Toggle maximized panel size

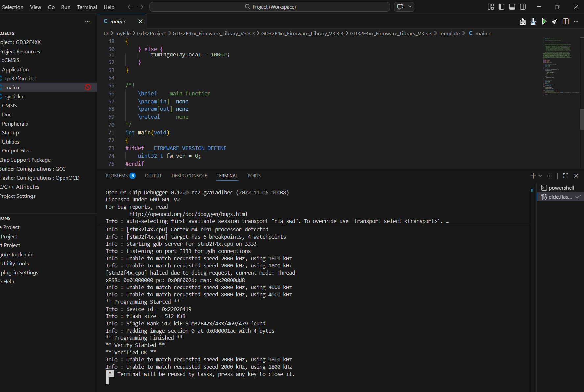(x=566, y=176)
